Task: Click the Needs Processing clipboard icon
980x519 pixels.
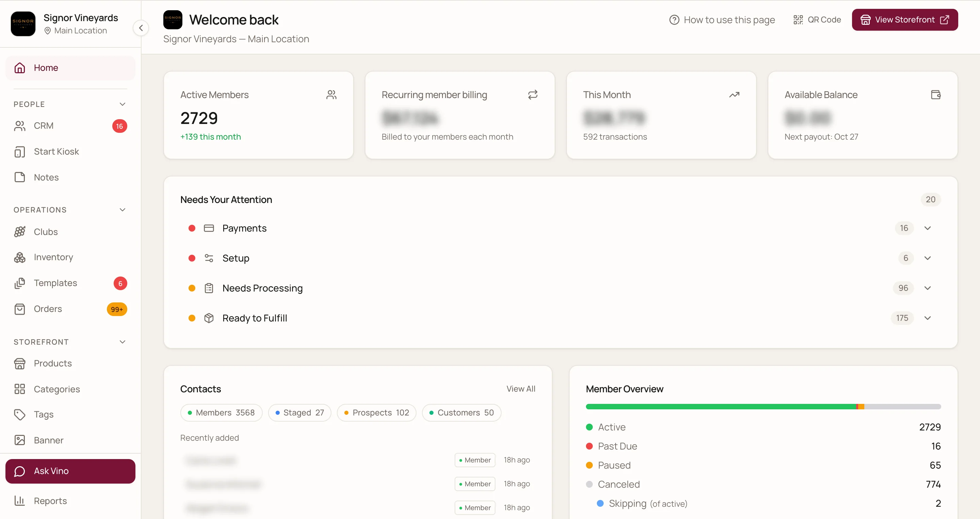Action: pos(209,288)
